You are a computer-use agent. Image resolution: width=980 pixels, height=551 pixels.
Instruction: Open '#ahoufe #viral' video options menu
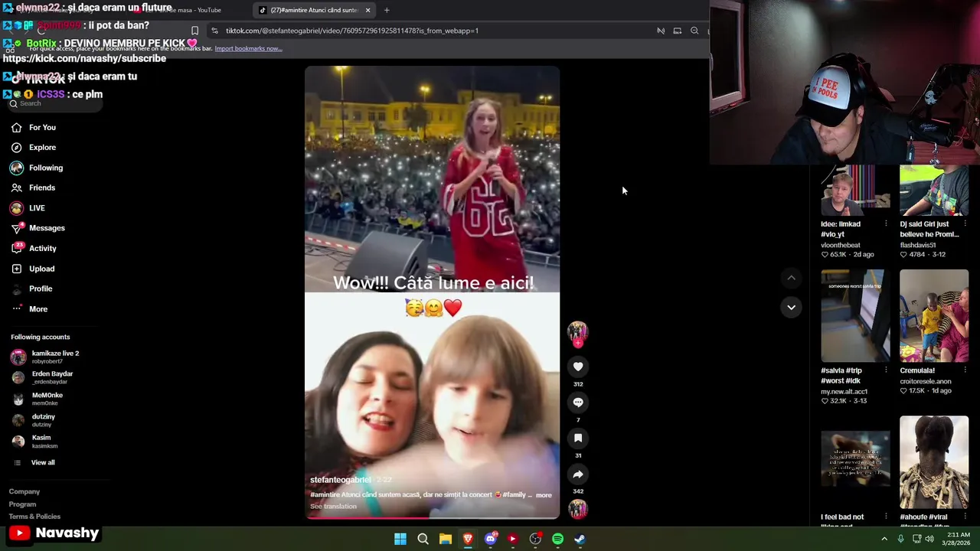pos(964,517)
